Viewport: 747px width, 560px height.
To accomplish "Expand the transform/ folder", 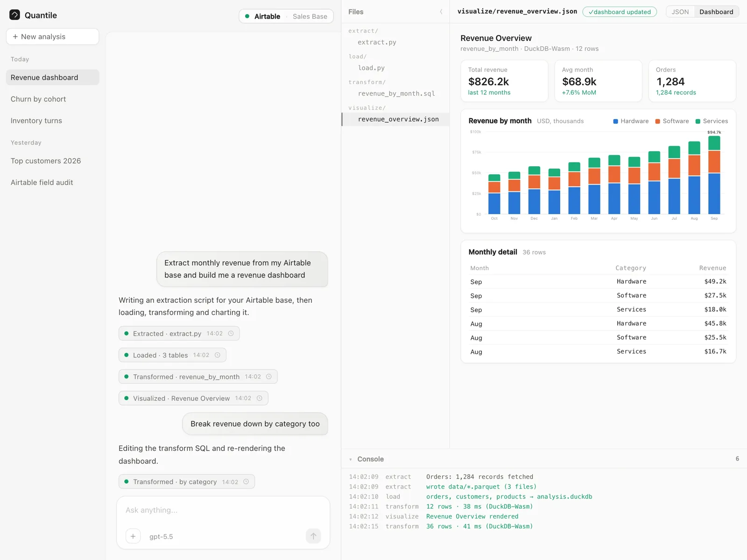I will coord(367,82).
